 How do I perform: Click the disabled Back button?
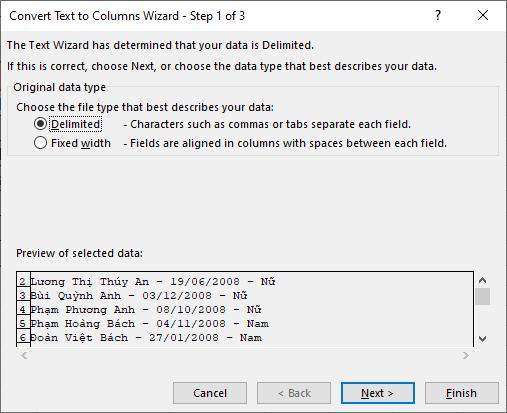coord(294,393)
